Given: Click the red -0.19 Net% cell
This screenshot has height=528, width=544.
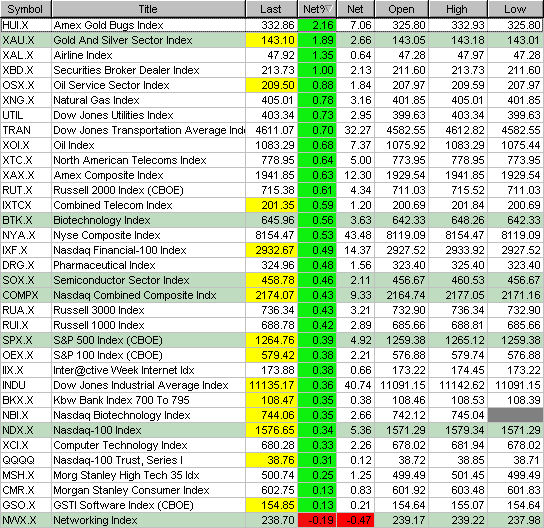Looking at the screenshot, I should pos(317,520).
